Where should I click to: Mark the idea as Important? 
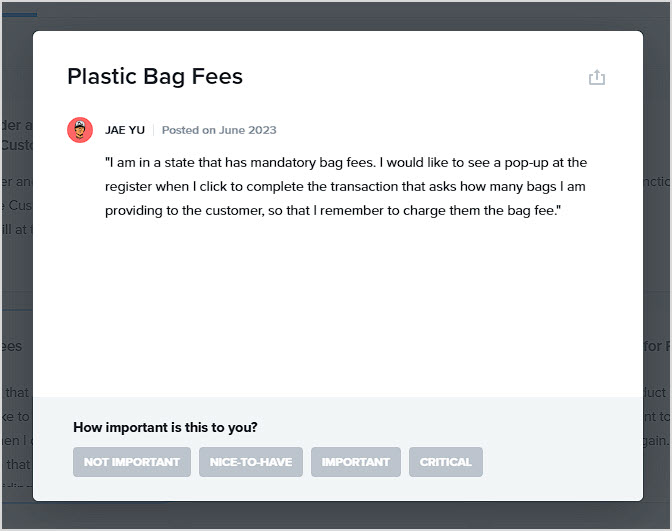coord(356,462)
